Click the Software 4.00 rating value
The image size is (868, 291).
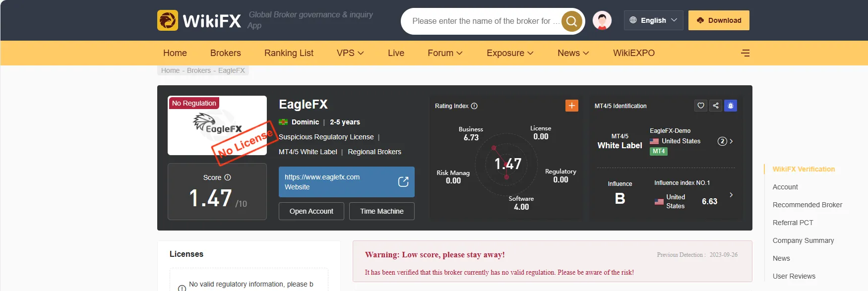point(521,207)
